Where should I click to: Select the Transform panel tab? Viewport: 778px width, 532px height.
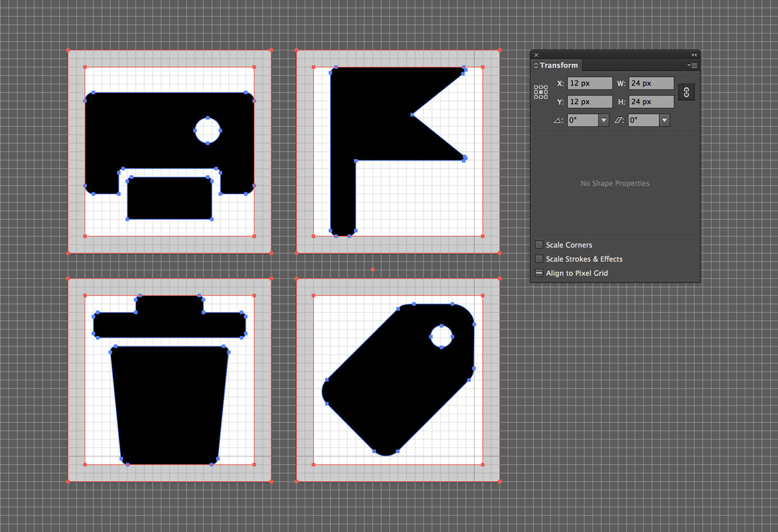click(556, 65)
